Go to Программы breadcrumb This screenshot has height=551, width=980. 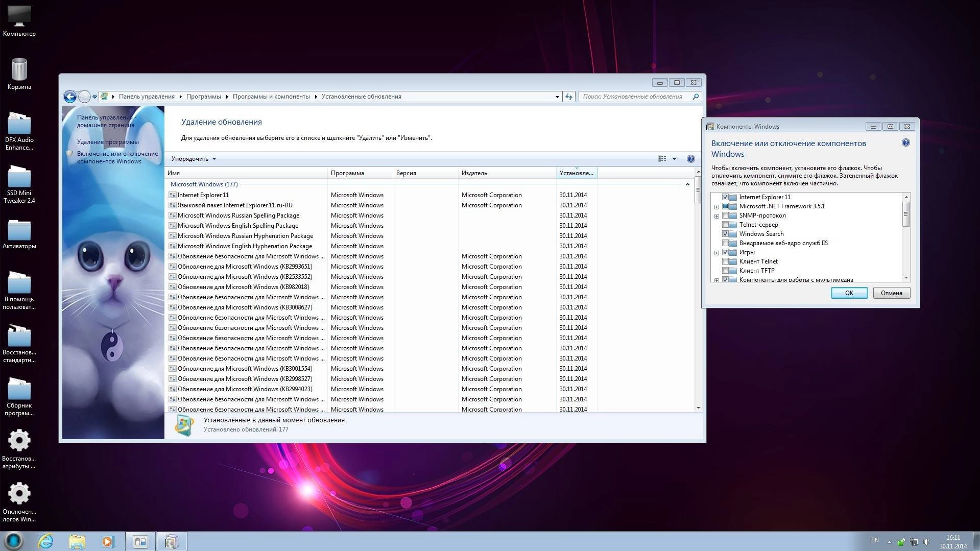(x=203, y=97)
